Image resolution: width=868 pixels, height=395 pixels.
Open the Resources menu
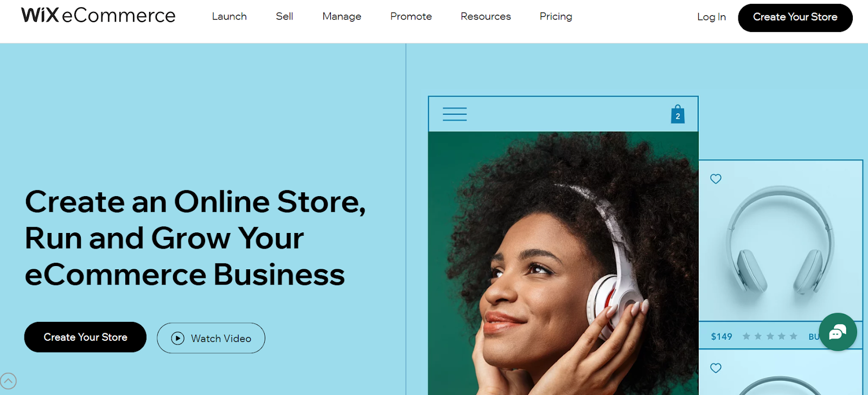[x=486, y=17]
